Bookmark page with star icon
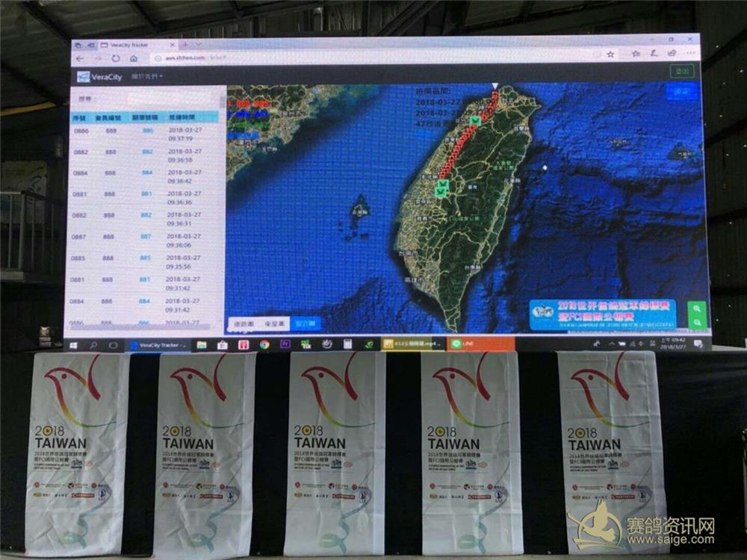 click(x=610, y=55)
